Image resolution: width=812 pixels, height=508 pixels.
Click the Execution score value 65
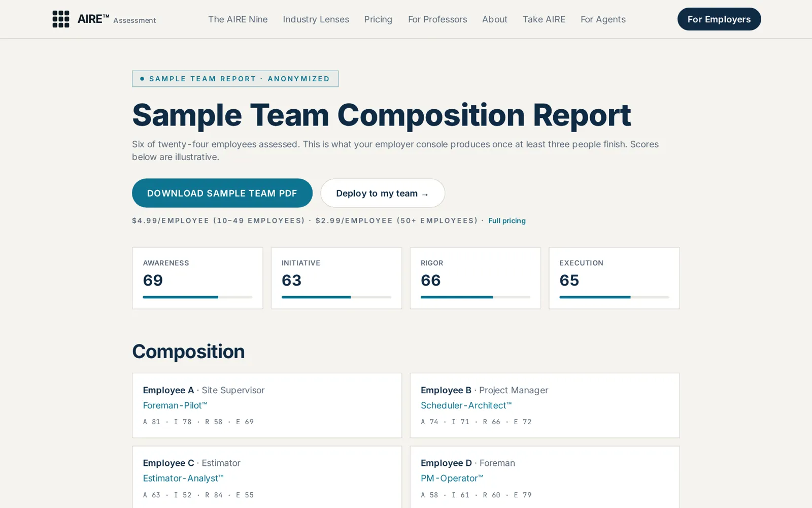click(x=569, y=280)
